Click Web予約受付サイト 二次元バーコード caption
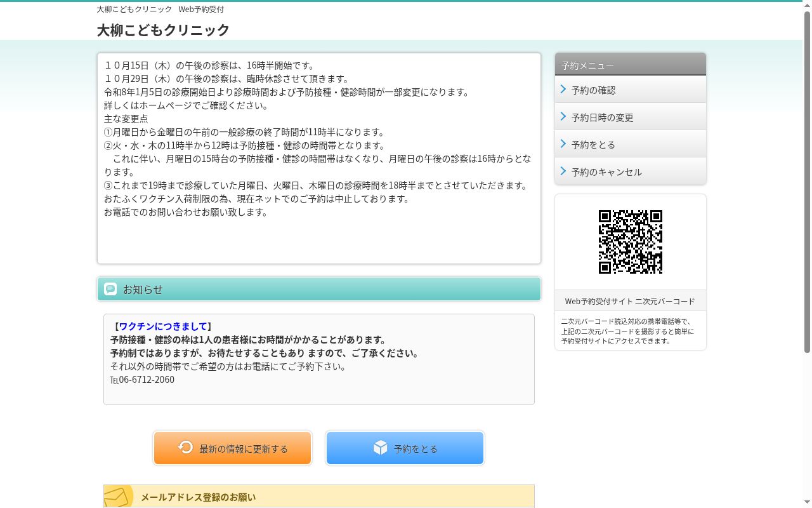 coord(630,301)
